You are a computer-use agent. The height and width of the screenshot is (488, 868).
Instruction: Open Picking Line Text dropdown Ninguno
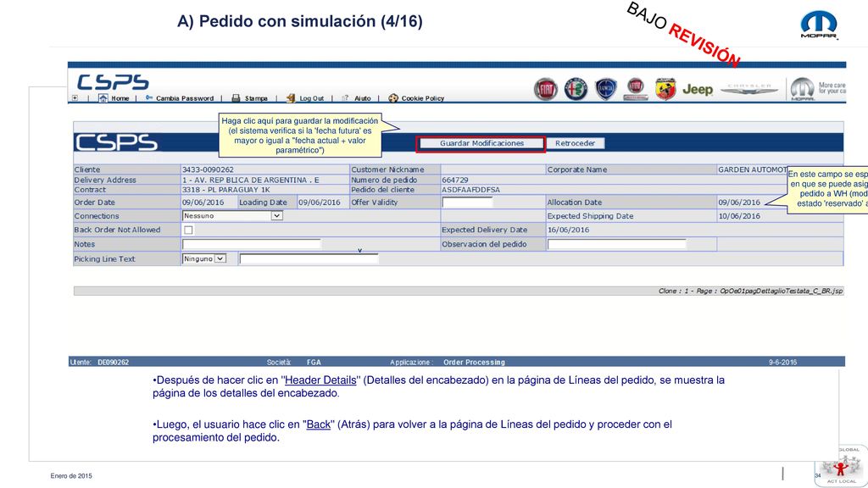(204, 258)
